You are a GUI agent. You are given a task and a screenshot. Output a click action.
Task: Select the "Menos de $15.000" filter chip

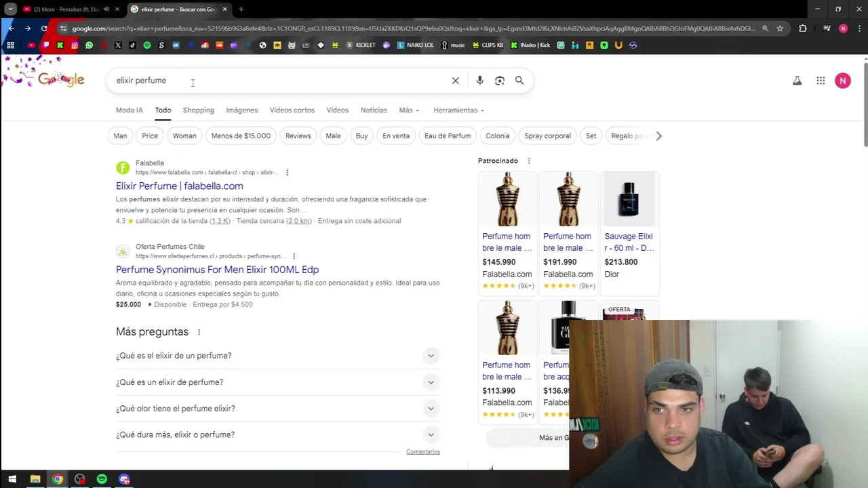[241, 136]
